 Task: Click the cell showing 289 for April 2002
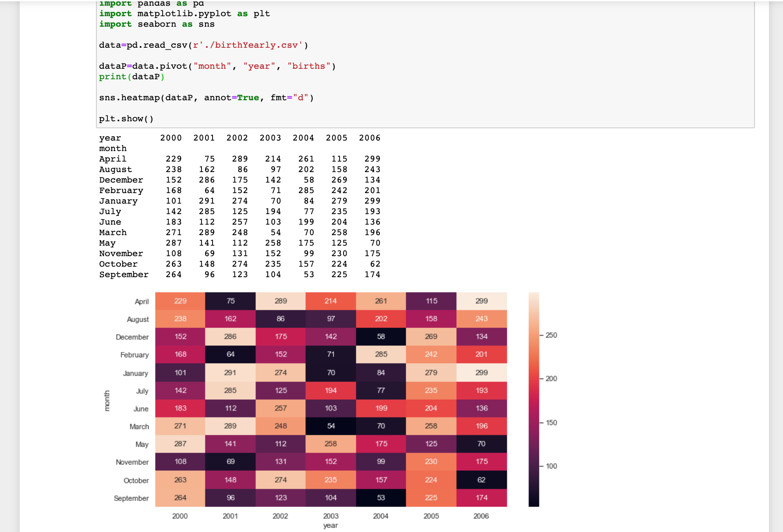(280, 301)
